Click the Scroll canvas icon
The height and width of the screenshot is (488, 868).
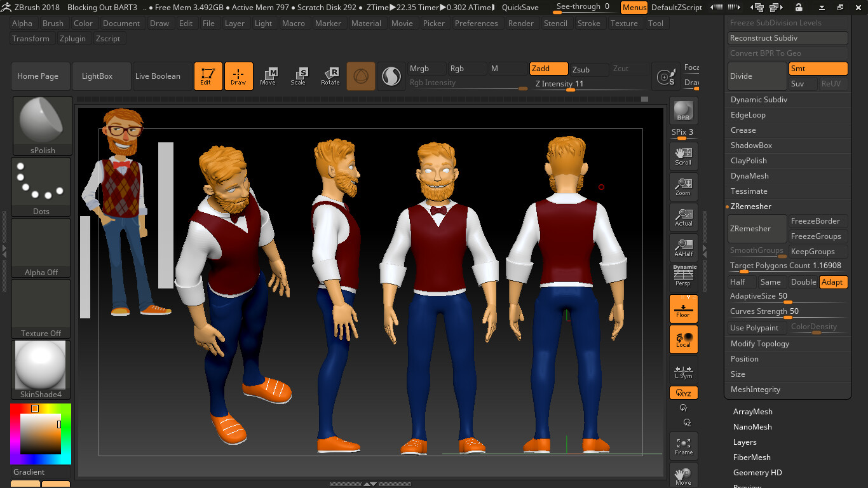pos(684,156)
